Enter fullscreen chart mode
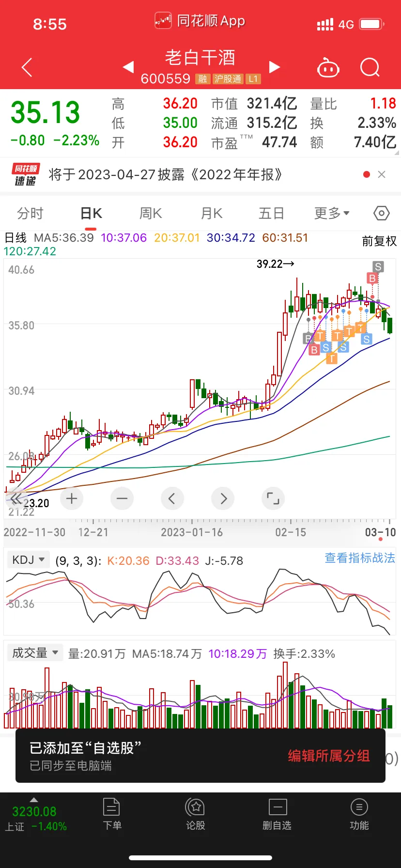Screen dimensions: 401x868 pos(273,498)
